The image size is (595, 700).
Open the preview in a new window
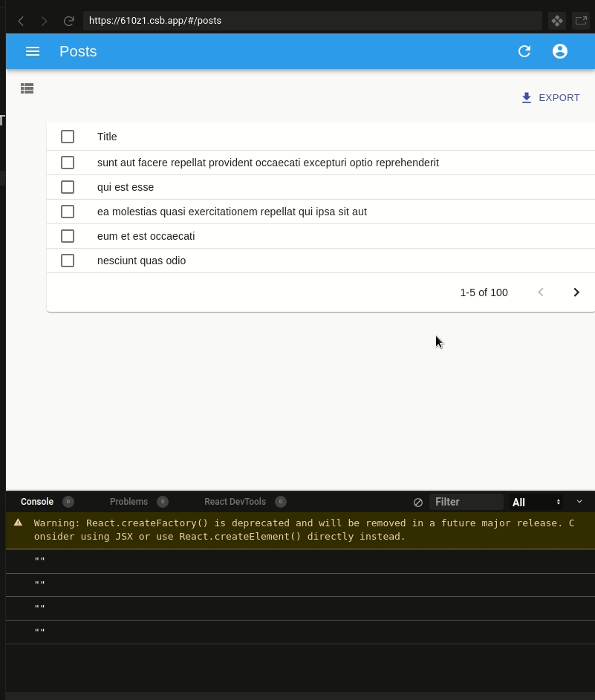click(x=582, y=20)
